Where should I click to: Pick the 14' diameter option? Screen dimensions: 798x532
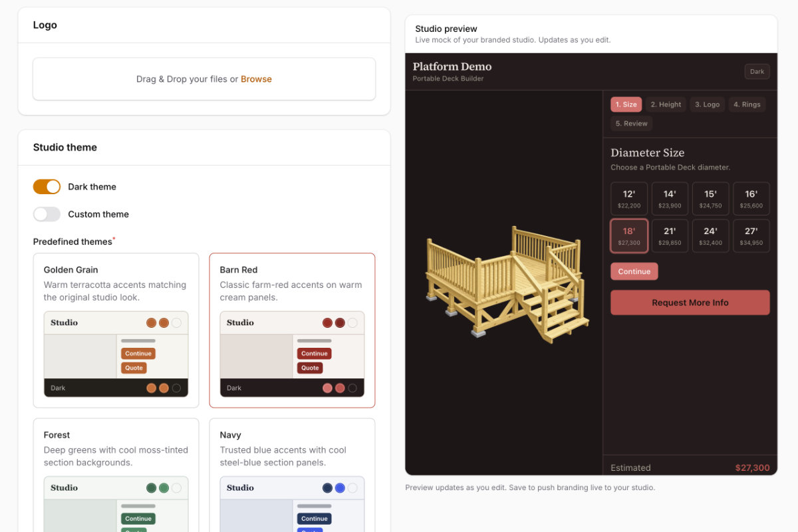670,199
